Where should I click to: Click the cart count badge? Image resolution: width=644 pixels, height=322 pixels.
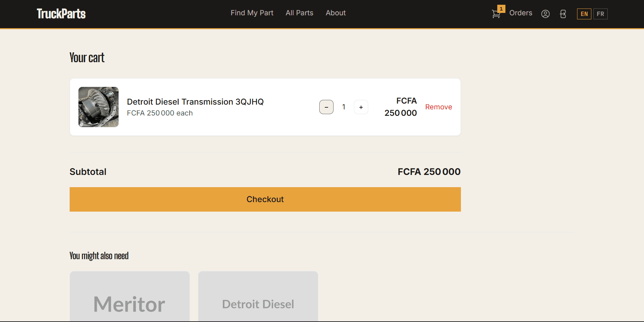pos(501,9)
